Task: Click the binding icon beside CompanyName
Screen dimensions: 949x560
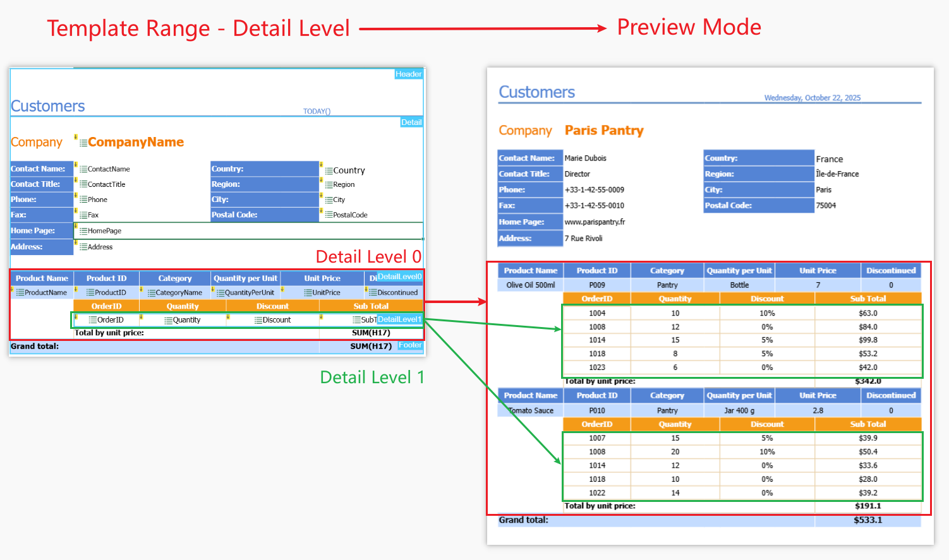Action: pos(83,143)
